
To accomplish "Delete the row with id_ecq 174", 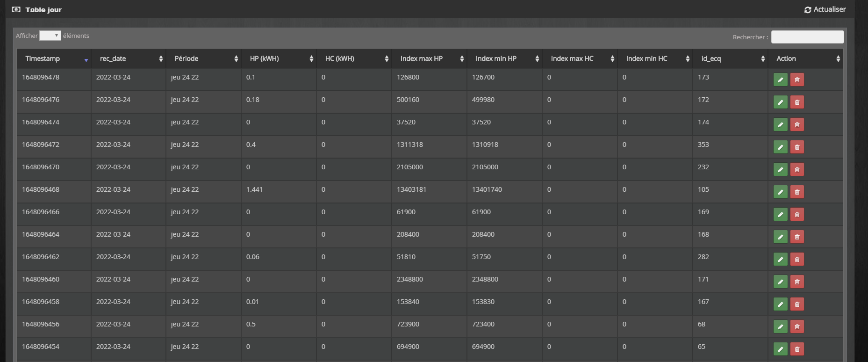I will [797, 124].
